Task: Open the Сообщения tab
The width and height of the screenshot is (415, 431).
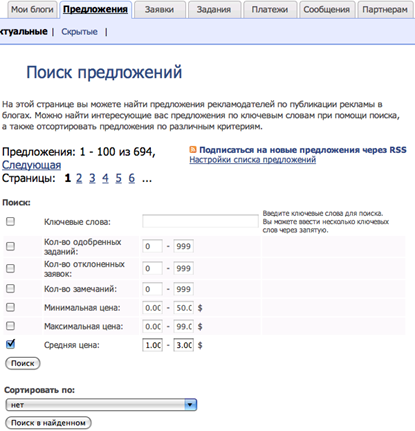Action: click(327, 10)
